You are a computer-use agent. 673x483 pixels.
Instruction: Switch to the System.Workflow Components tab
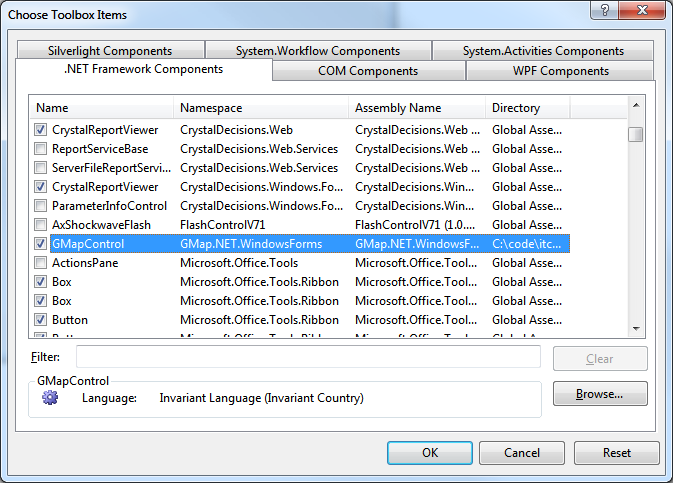[x=318, y=51]
